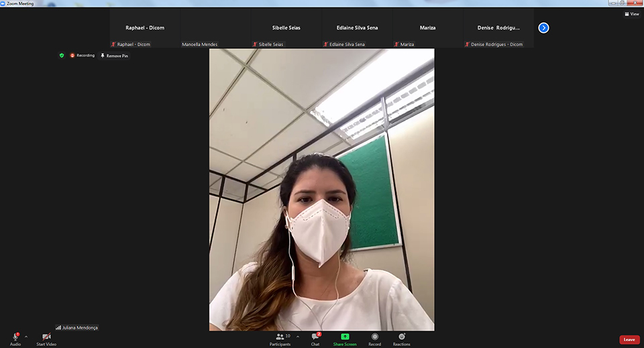Click the Mariza participant tile
644x348 pixels.
(427, 27)
